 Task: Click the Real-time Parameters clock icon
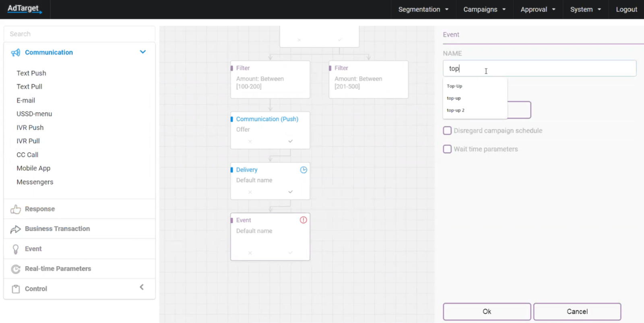point(16,269)
